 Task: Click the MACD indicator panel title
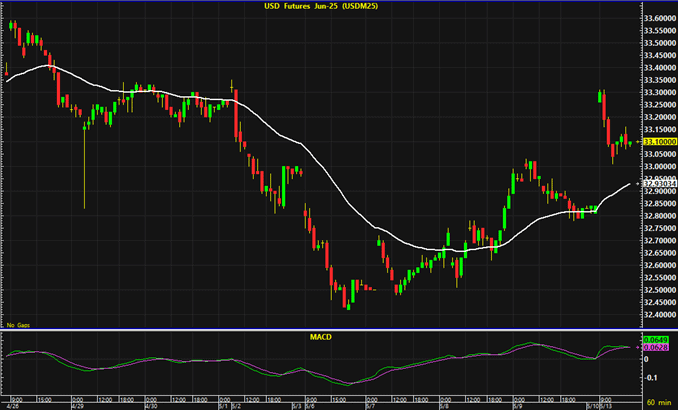[320, 336]
